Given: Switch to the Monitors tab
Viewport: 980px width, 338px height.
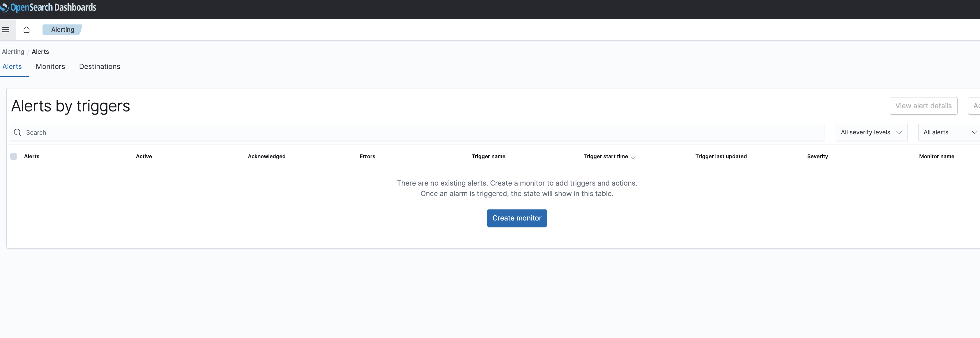Looking at the screenshot, I should pos(50,67).
